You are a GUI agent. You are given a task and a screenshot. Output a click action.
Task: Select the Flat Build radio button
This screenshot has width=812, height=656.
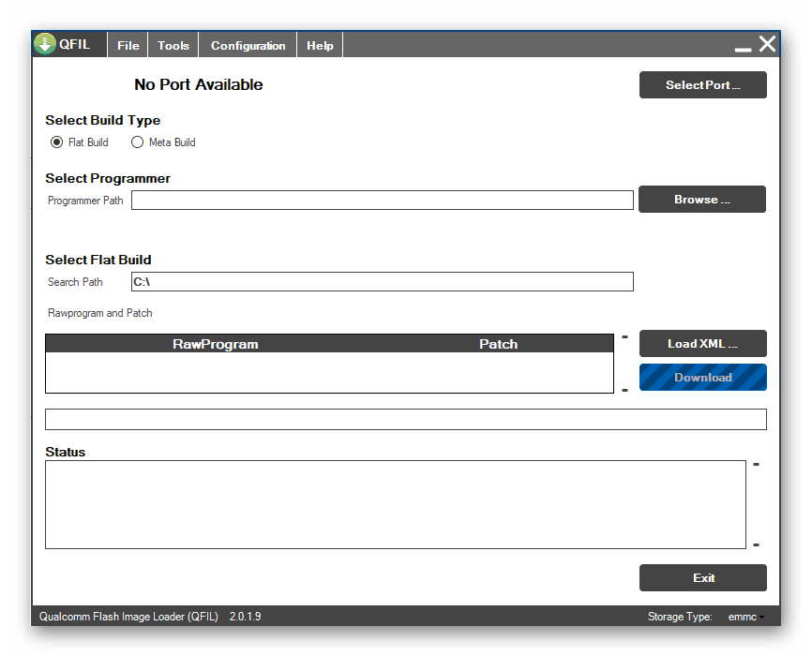pos(56,142)
